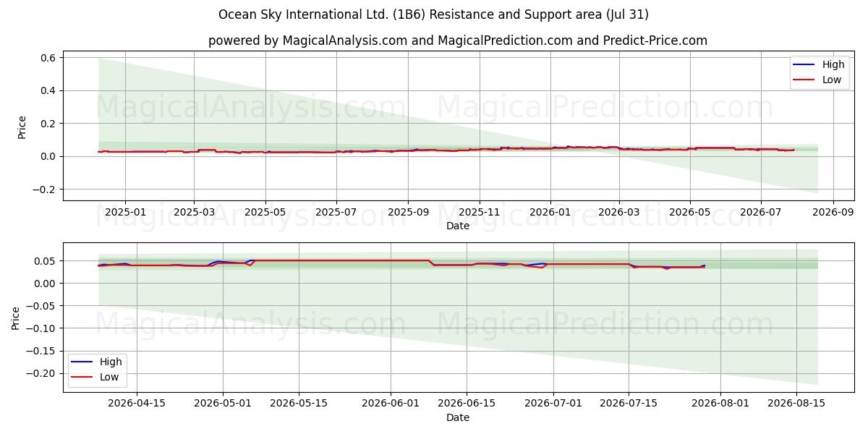Click the bottom chart 'Date' axis label
The height and width of the screenshot is (434, 868).
[x=458, y=417]
